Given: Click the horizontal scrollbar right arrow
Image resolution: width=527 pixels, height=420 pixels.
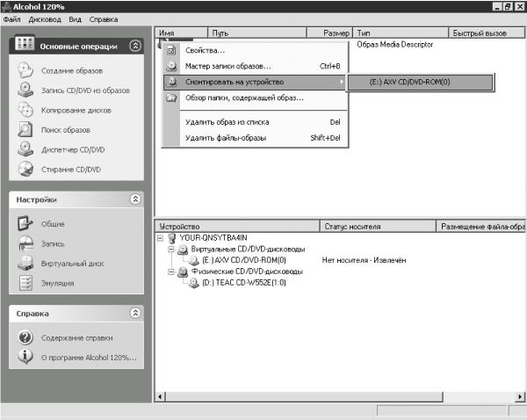Looking at the screenshot, I should pos(520,397).
